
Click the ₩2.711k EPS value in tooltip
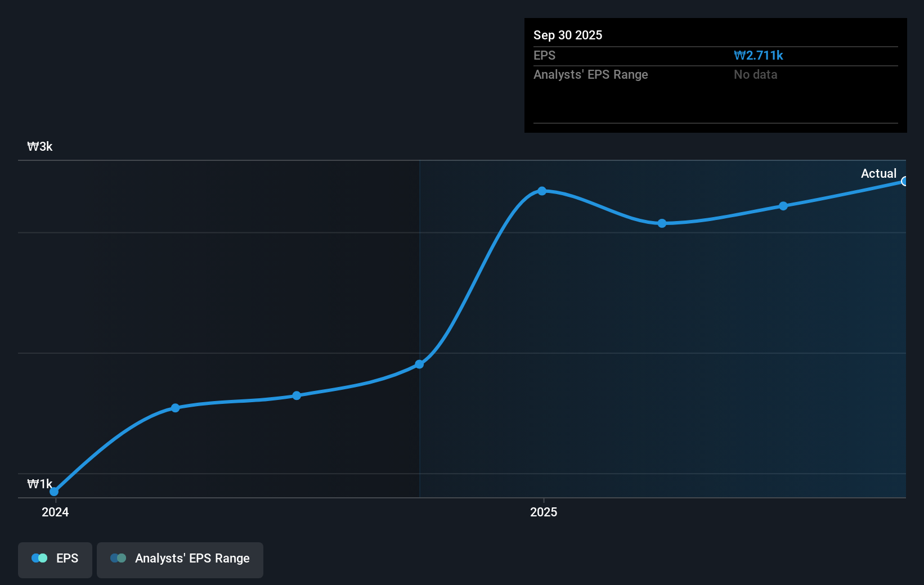click(759, 55)
